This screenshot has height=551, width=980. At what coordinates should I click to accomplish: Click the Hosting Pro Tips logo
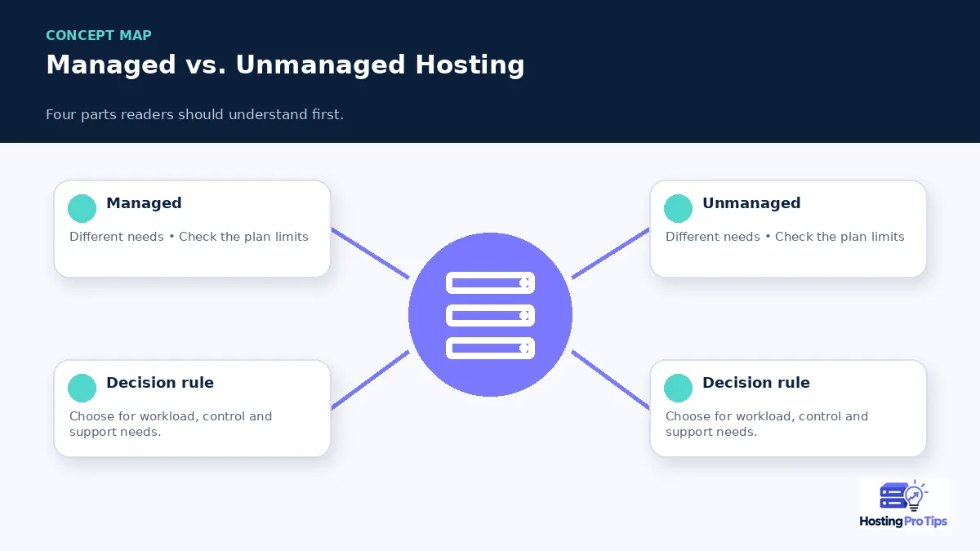[904, 504]
